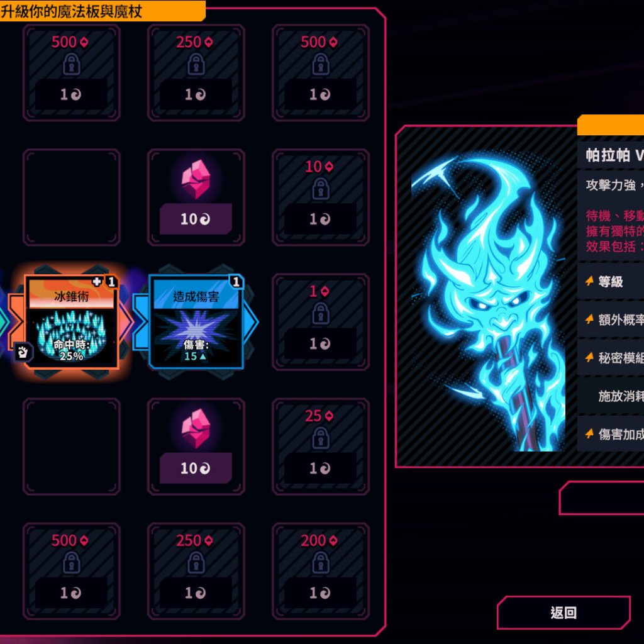Open the 秘密模組 stat row
The height and width of the screenshot is (644, 644).
(611, 358)
